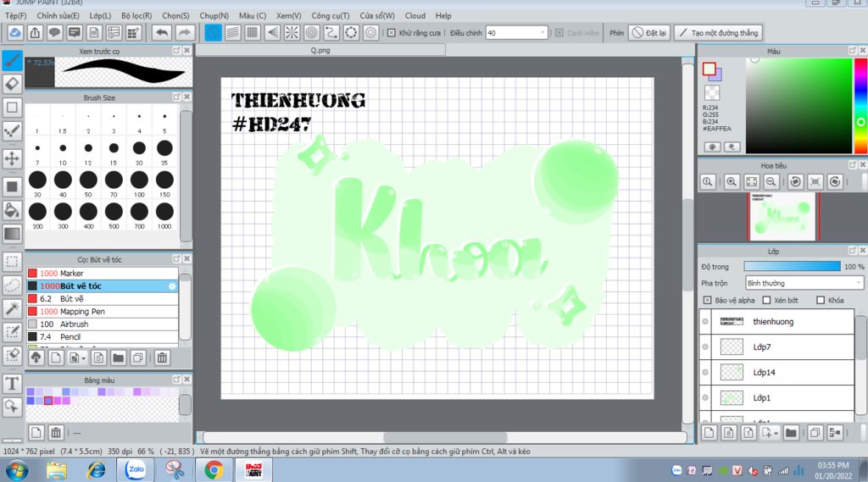Toggle Bảo vệ alpha checkbox
This screenshot has height=482, width=868.
[707, 300]
